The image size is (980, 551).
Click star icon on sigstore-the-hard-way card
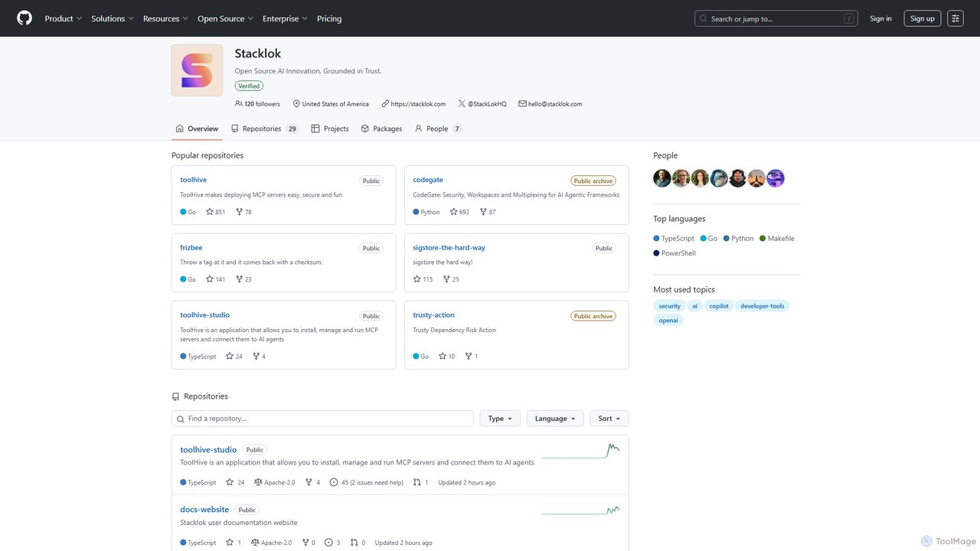click(416, 279)
